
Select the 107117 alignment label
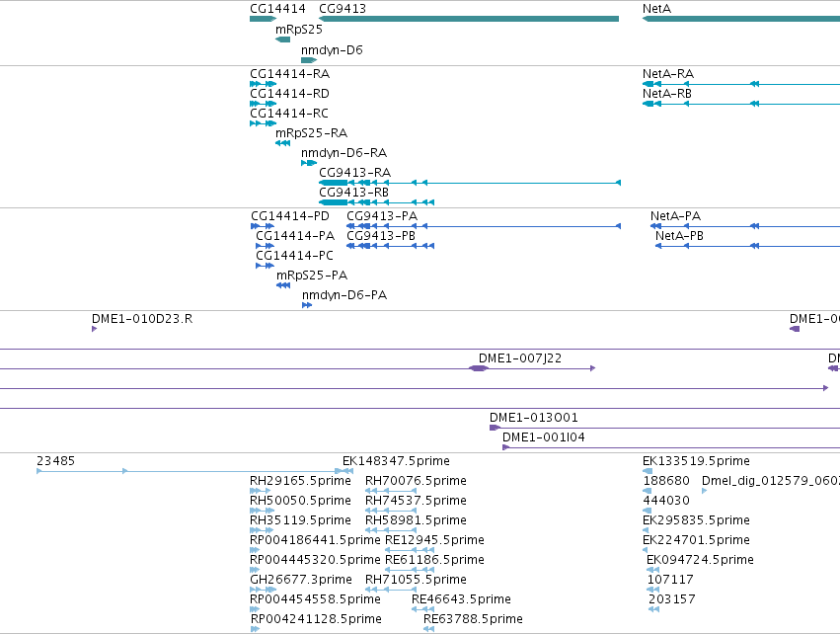coord(670,580)
